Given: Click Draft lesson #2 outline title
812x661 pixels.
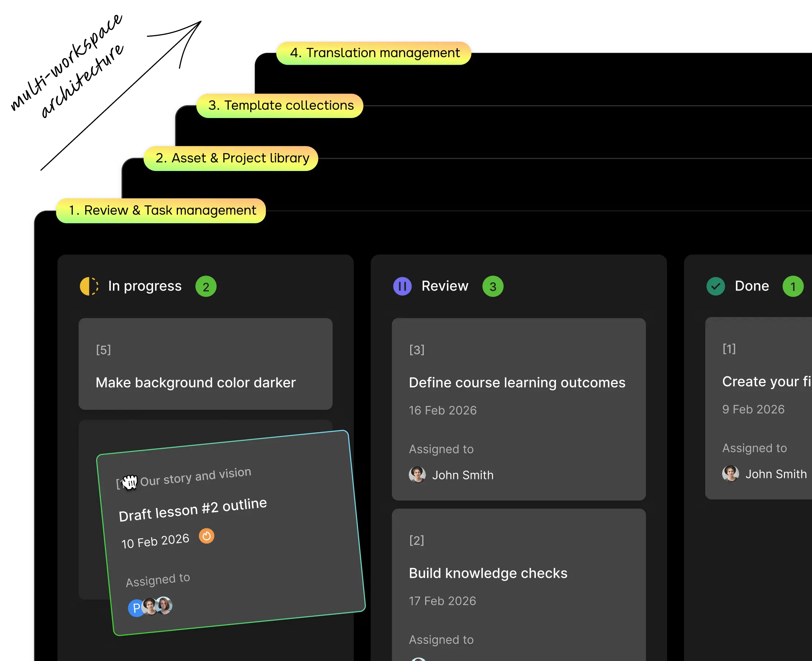Looking at the screenshot, I should 192,510.
